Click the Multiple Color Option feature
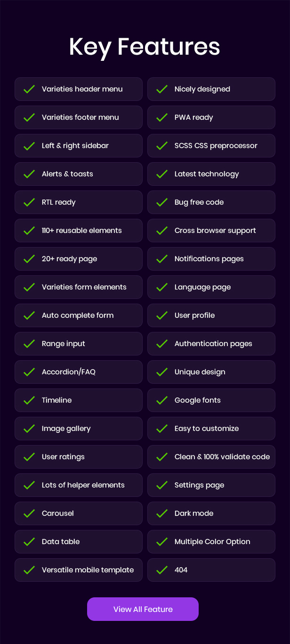The width and height of the screenshot is (290, 644). (x=211, y=542)
